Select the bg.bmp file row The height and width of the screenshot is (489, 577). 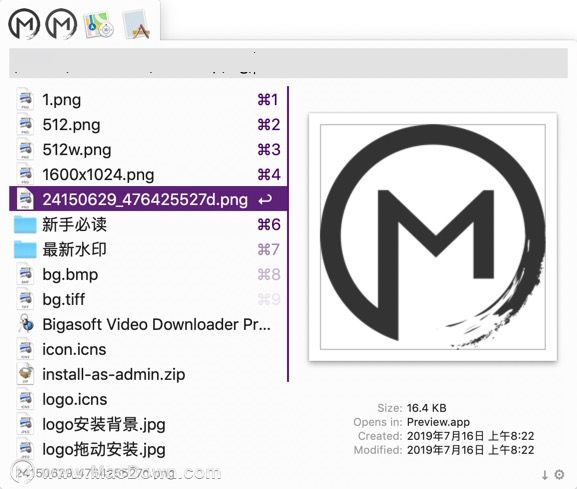[148, 274]
